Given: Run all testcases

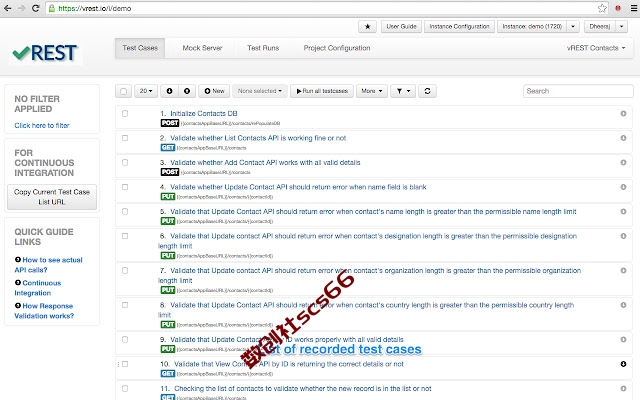Looking at the screenshot, I should tap(322, 91).
